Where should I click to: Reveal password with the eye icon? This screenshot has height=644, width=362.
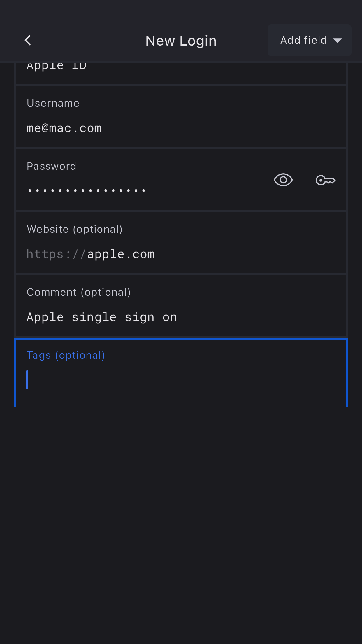coord(283,180)
